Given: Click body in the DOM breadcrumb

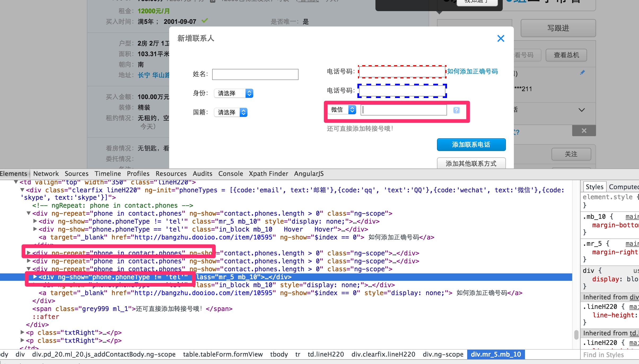Looking at the screenshot, I should coord(4,354).
